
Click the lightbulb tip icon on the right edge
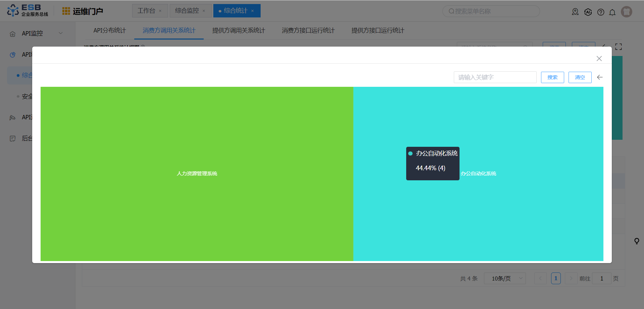636,241
